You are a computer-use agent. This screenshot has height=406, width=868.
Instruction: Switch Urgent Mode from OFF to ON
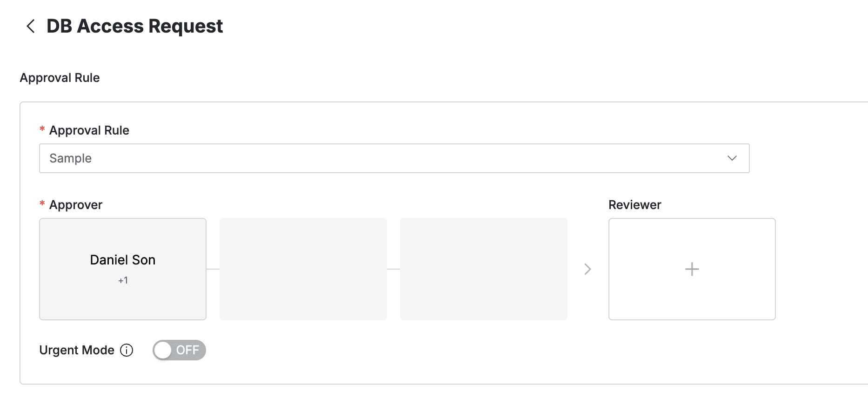179,350
